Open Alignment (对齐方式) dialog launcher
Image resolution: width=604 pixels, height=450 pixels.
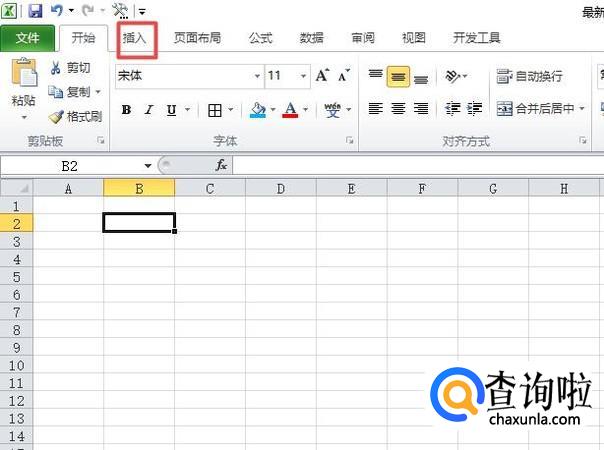click(x=582, y=141)
